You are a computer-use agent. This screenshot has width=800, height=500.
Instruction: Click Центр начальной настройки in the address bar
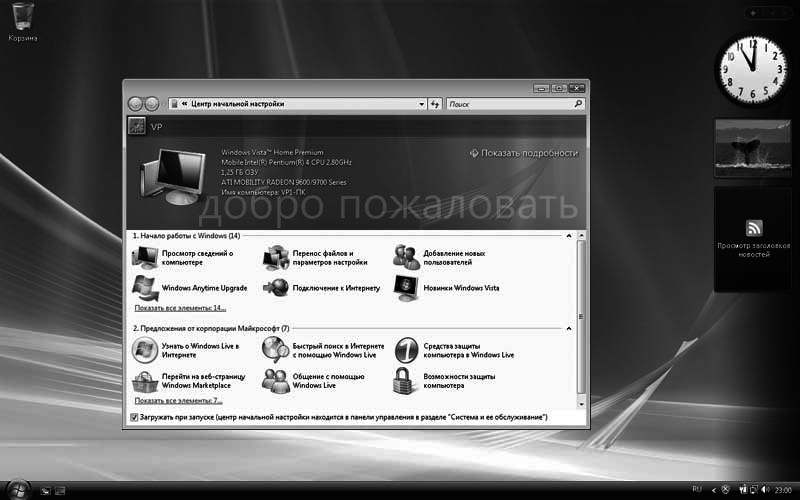coord(237,104)
